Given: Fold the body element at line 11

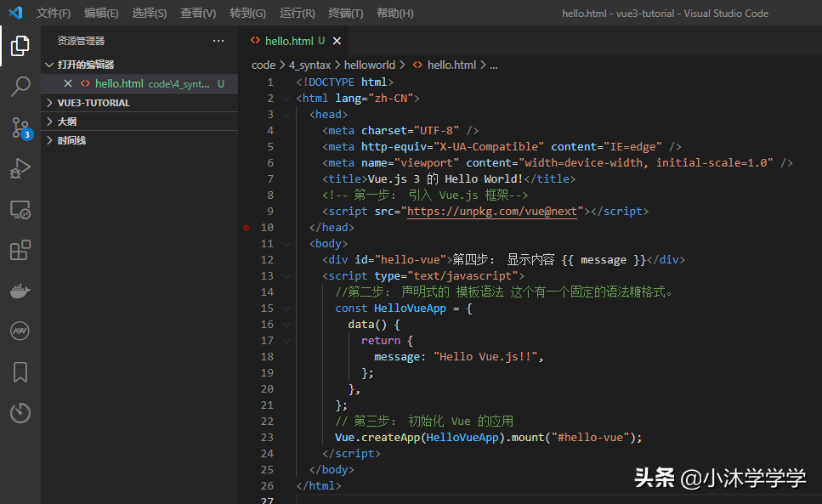Looking at the screenshot, I should tap(286, 244).
